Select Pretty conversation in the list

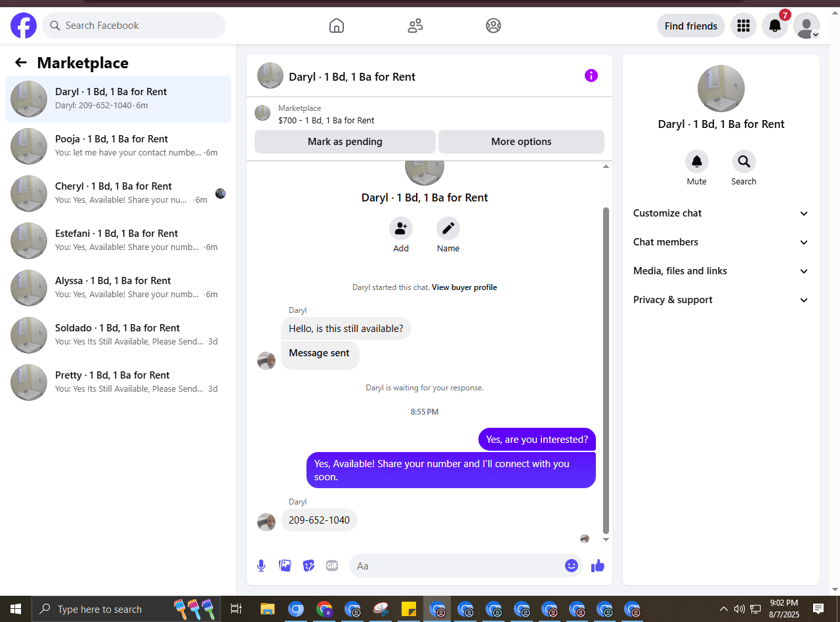pyautogui.click(x=118, y=383)
